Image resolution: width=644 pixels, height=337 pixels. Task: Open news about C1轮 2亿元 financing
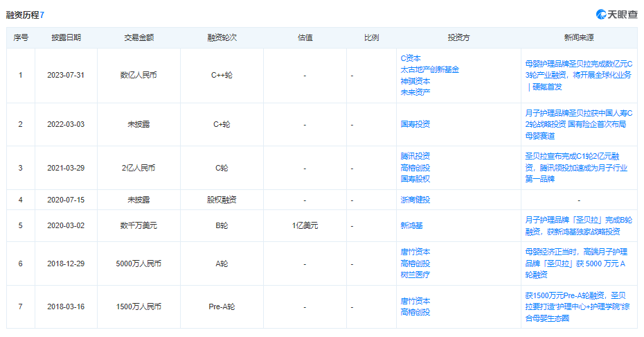point(578,167)
